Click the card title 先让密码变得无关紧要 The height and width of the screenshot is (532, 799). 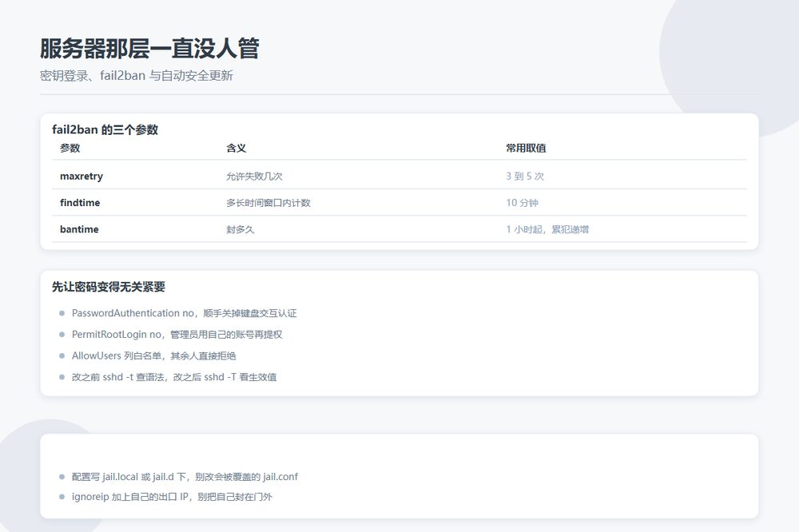[109, 287]
